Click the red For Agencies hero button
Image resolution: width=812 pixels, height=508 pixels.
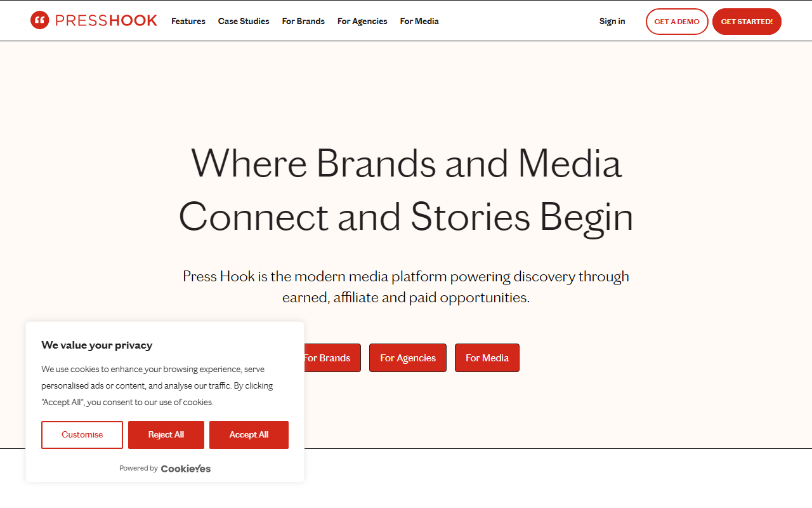[x=408, y=358]
